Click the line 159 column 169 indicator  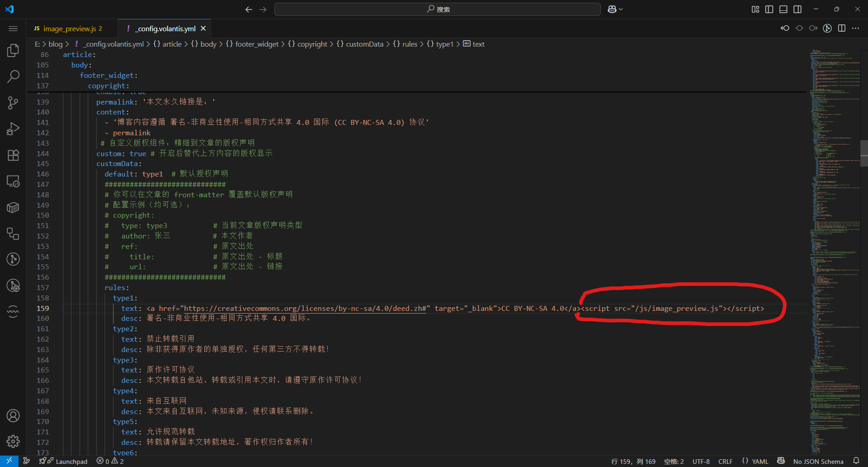point(633,461)
